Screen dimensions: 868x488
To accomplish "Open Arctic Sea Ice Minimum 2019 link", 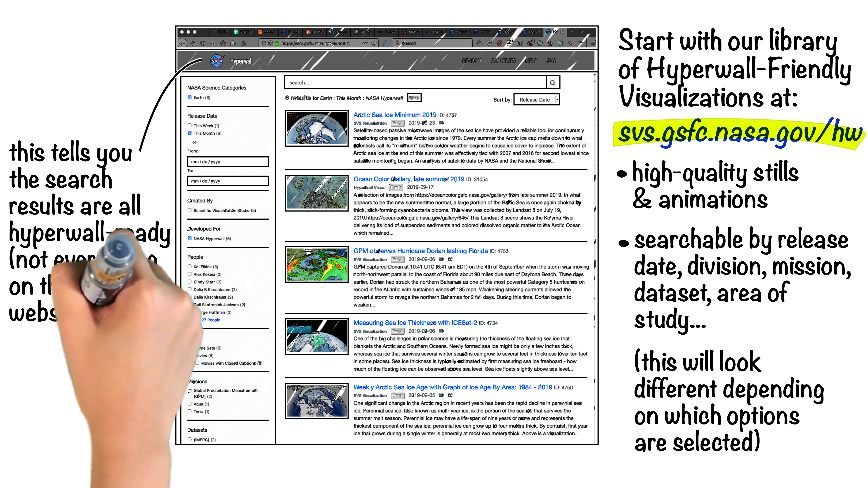I will (395, 115).
